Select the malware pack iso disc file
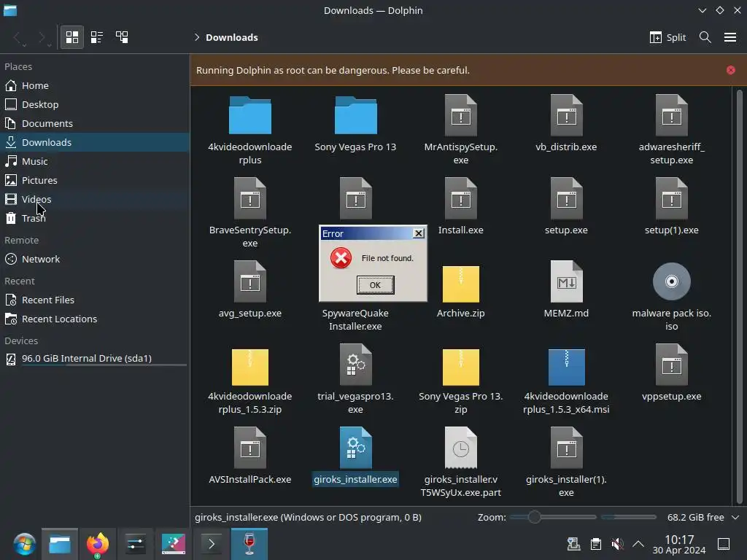This screenshot has width=747, height=560. (671, 296)
